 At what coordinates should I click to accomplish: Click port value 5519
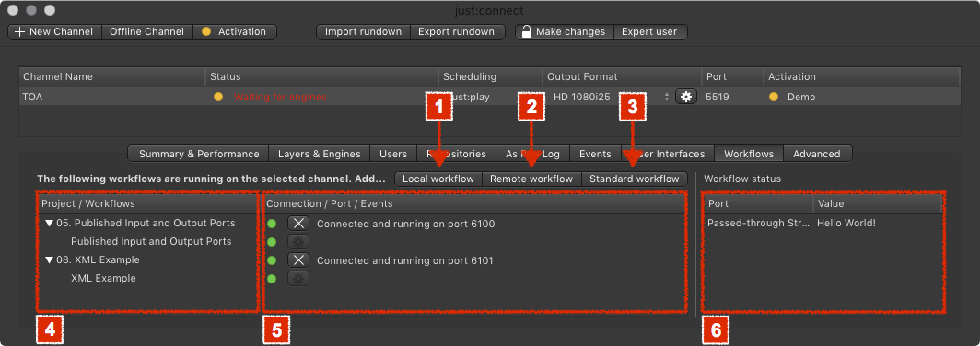tap(717, 97)
